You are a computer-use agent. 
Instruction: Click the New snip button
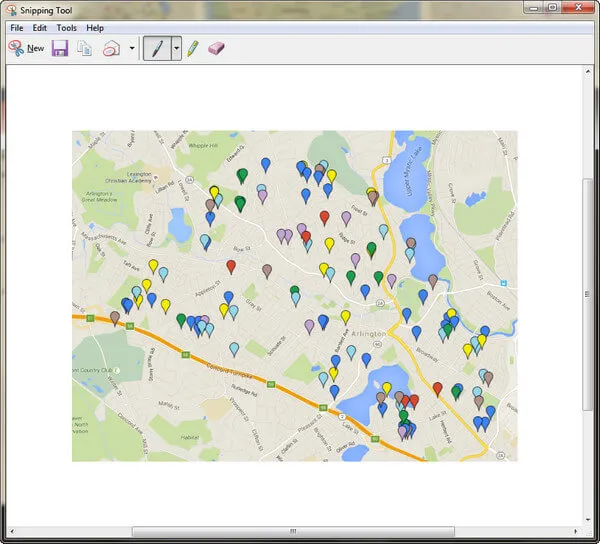[26, 48]
